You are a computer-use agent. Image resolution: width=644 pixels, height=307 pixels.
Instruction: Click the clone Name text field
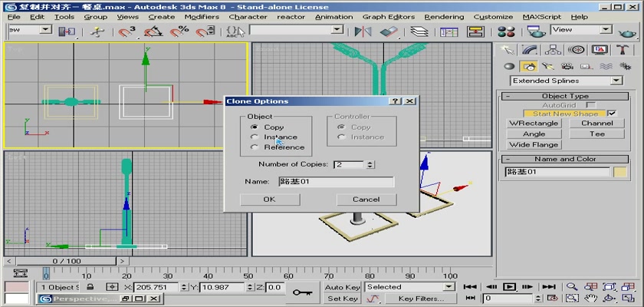pyautogui.click(x=336, y=182)
